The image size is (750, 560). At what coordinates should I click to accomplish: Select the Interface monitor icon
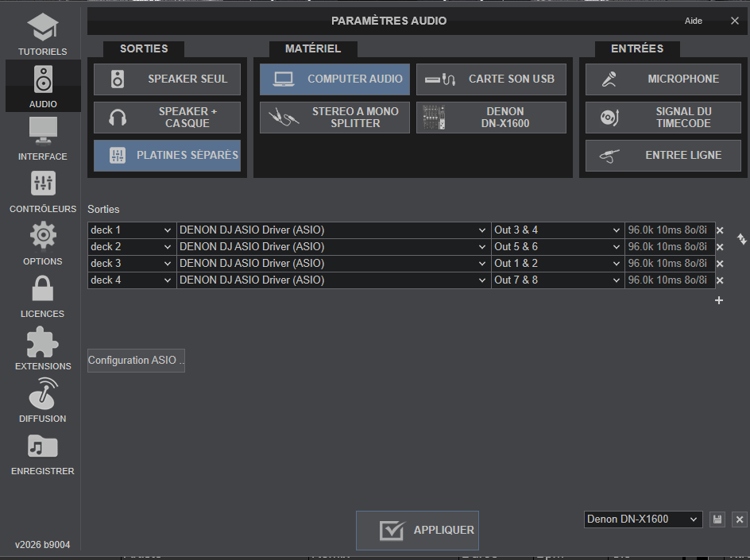tap(42, 138)
